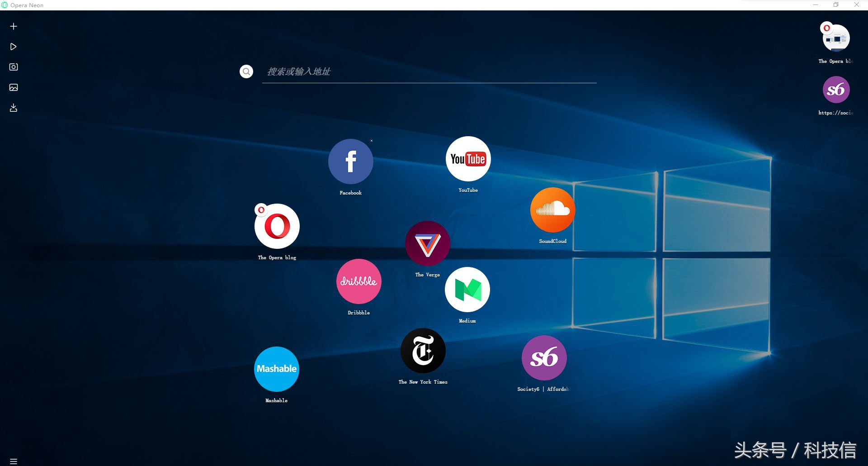Click the SoundCloud label text
This screenshot has width=868, height=466.
pyautogui.click(x=553, y=241)
